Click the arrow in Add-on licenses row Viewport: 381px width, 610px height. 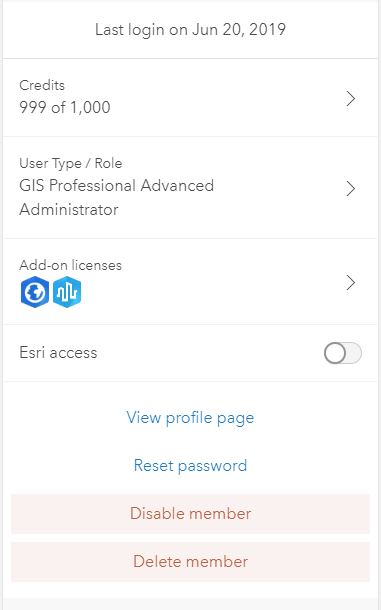[351, 283]
